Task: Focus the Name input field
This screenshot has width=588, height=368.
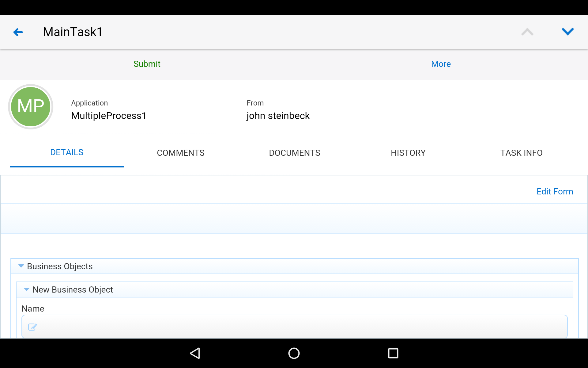Action: click(x=294, y=327)
